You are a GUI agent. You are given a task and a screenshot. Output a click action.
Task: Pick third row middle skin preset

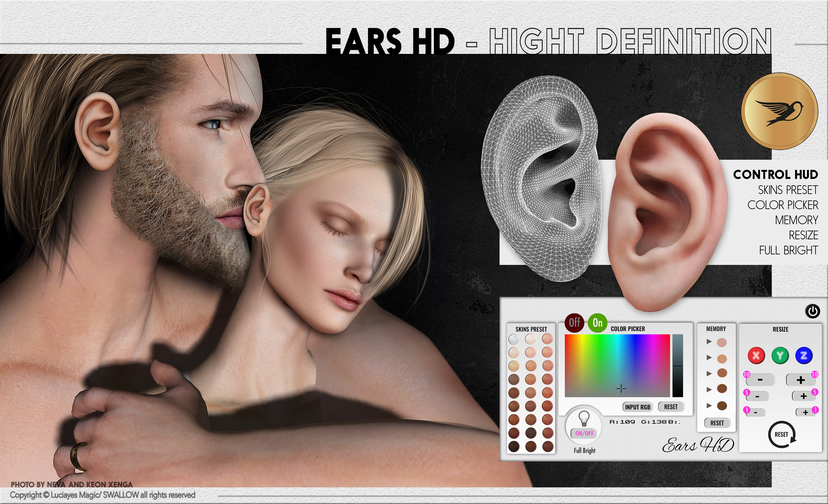tap(531, 366)
